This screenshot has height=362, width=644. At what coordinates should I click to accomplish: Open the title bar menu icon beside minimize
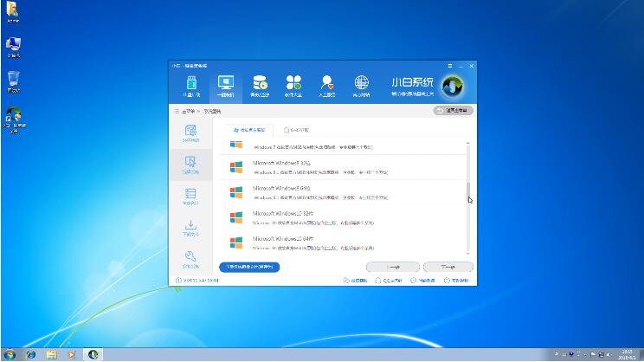[450, 66]
